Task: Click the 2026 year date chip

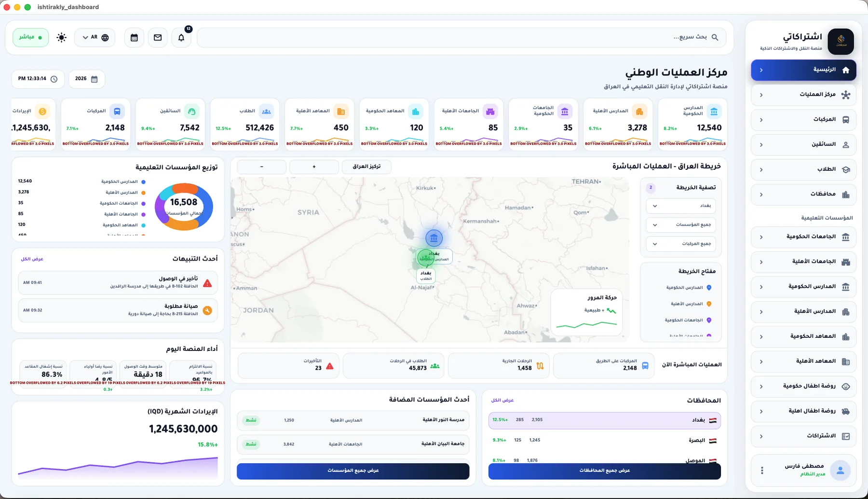Action: pyautogui.click(x=87, y=79)
